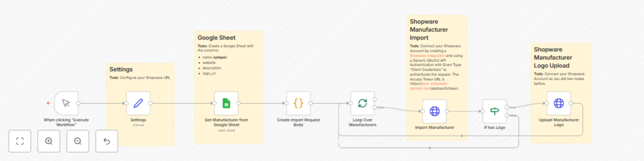Viewport: 644px width, 161px height.
Task: Click 'Todo: Configure your Shopware URL' text
Action: (140, 78)
